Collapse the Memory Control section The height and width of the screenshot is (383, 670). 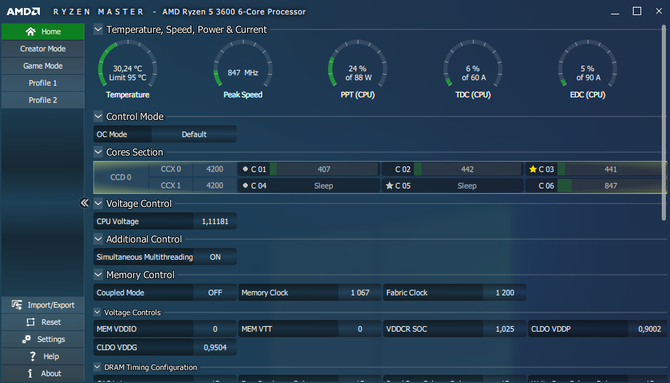98,274
